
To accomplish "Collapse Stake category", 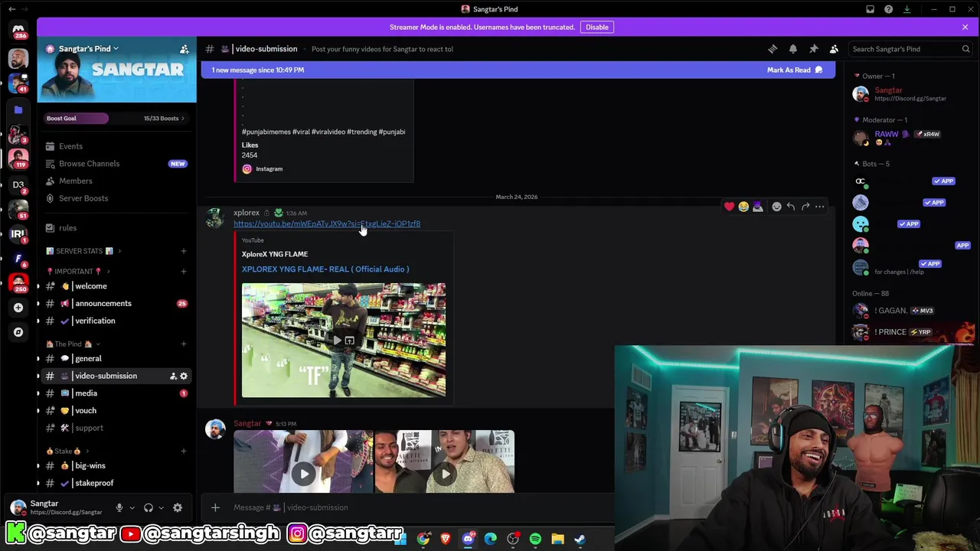I will pos(68,451).
